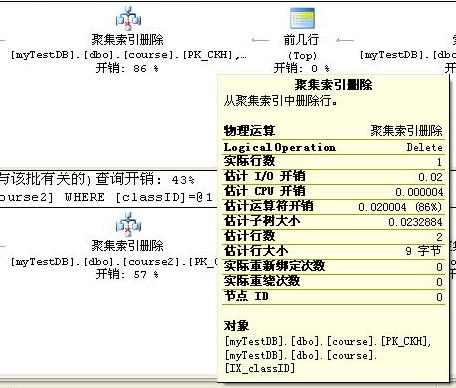Viewport: 456px width, 388px height.
Task: Select the course2 clustered index delete icon
Action: pos(128,224)
